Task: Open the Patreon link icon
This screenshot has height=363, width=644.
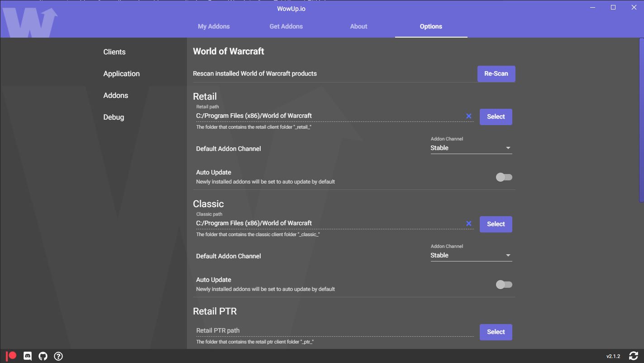Action: click(11, 356)
